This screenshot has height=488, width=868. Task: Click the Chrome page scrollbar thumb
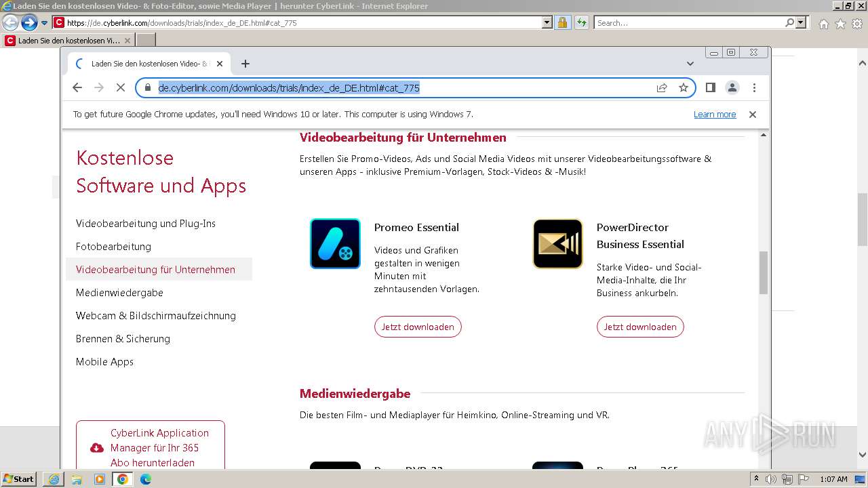coord(764,272)
